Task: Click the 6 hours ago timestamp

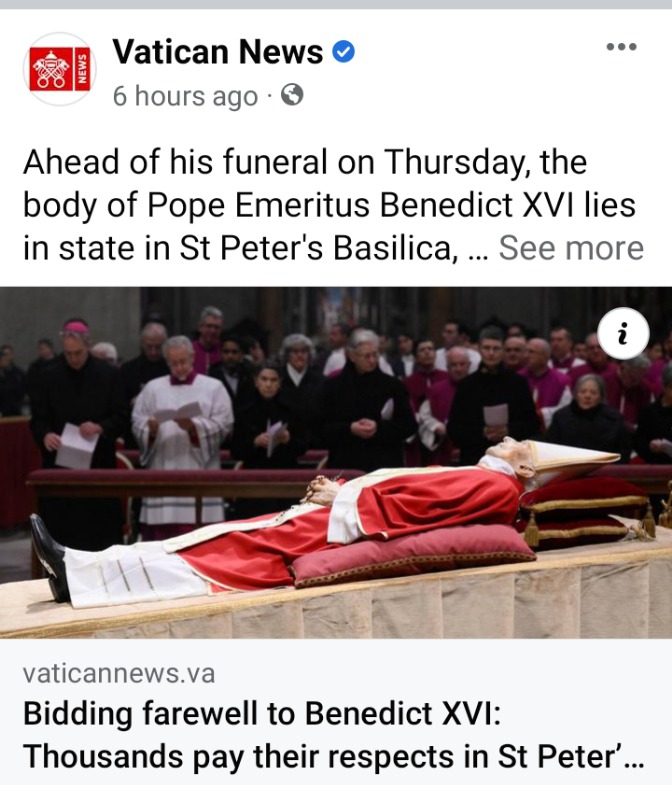Action: pyautogui.click(x=185, y=96)
